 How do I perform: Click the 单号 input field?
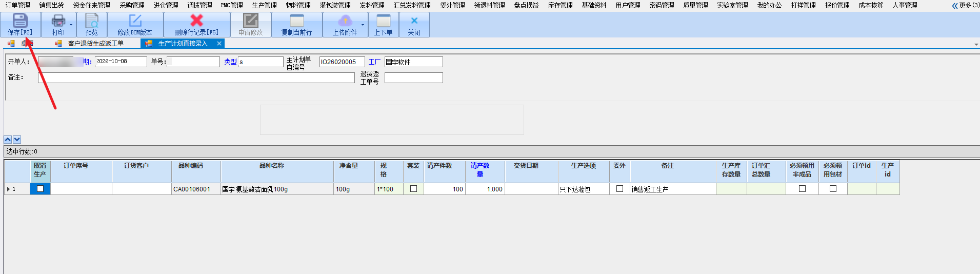point(193,62)
